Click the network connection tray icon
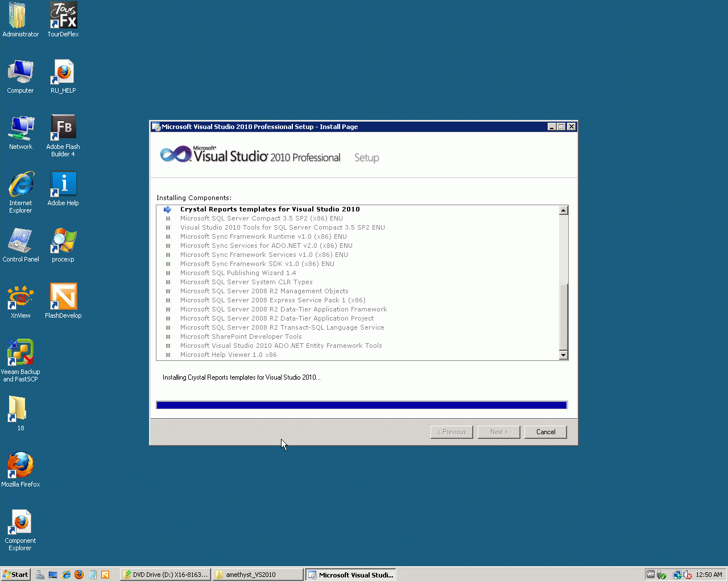728x582 pixels. pos(677,575)
